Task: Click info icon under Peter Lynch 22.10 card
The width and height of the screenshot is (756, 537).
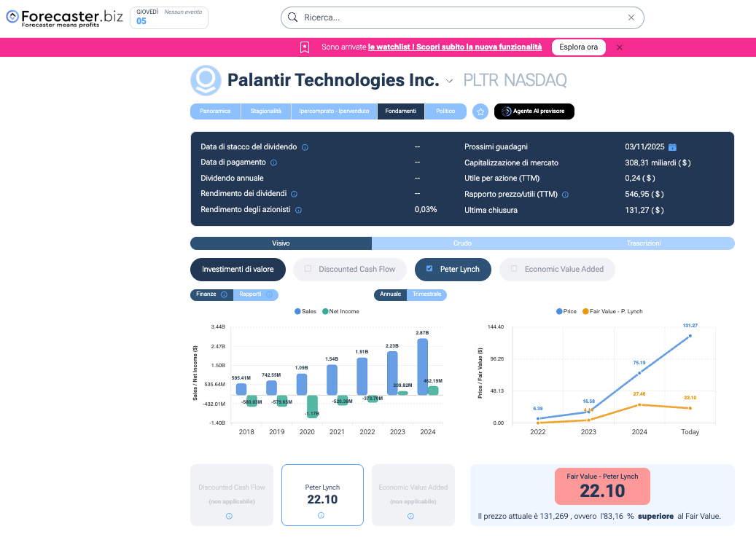Action: pos(321,516)
